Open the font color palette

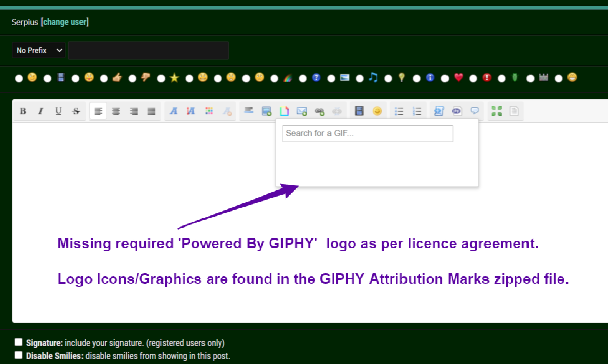[209, 111]
